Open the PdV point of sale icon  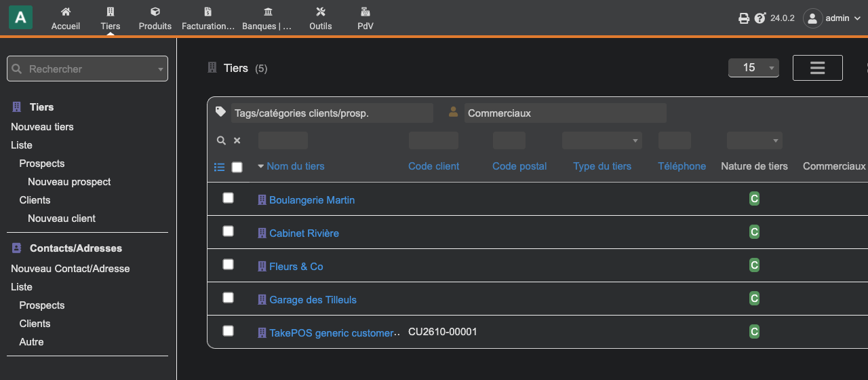[x=366, y=12]
